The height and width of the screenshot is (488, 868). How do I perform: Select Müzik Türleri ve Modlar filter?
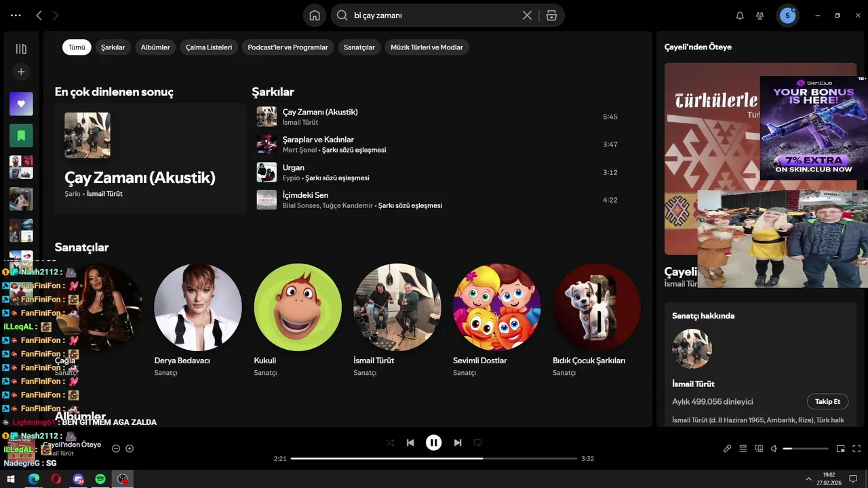click(x=427, y=47)
